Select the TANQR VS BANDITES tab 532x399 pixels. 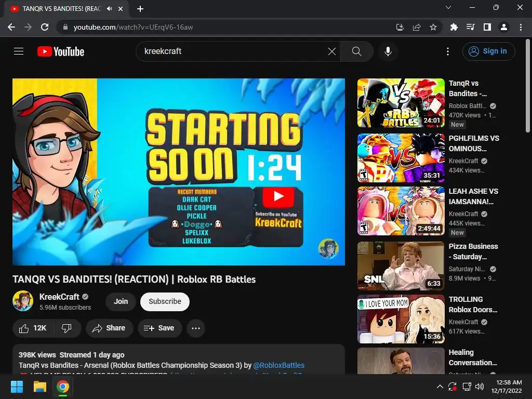point(61,9)
